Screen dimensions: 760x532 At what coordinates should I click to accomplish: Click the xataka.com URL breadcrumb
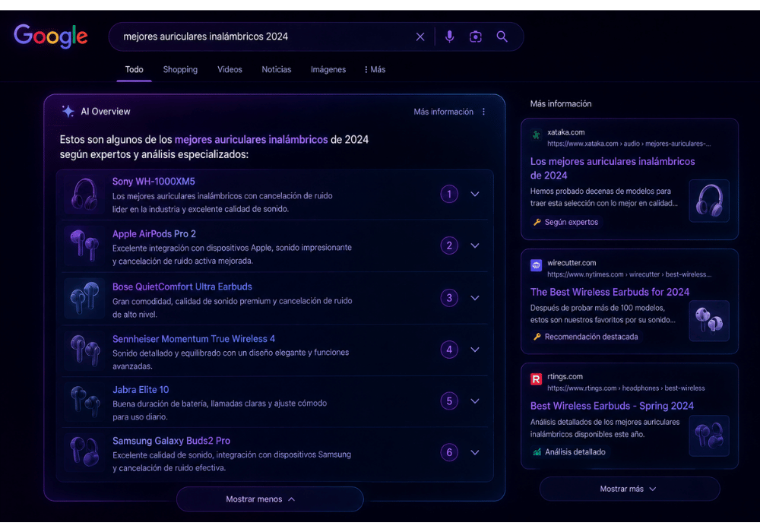click(629, 144)
